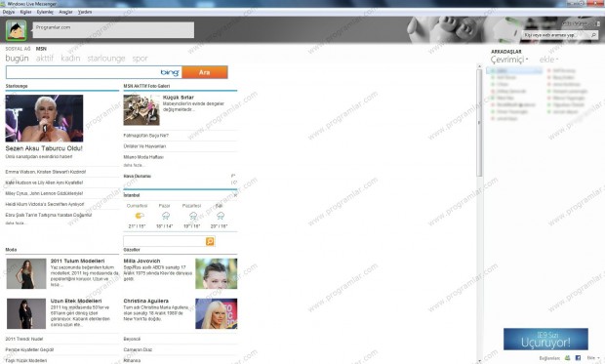Open the Küçük Sırlar gallery title
The width and height of the screenshot is (605, 364).
pyautogui.click(x=179, y=98)
